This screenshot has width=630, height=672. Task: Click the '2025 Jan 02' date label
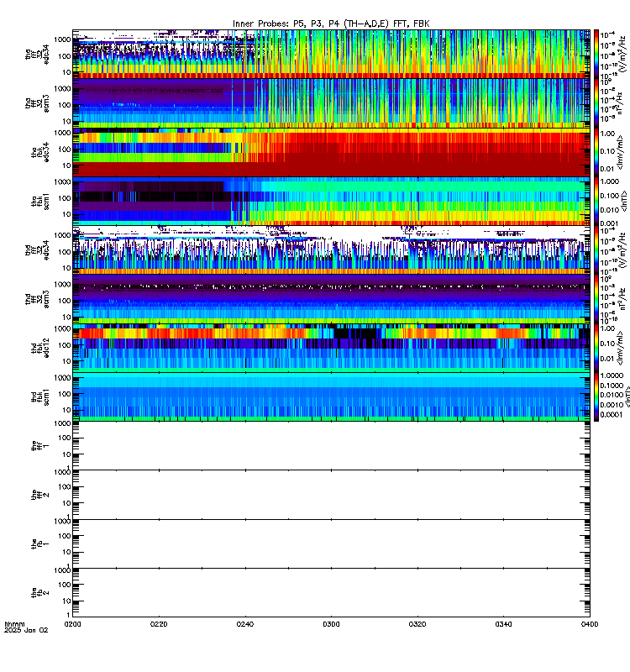tap(26, 631)
